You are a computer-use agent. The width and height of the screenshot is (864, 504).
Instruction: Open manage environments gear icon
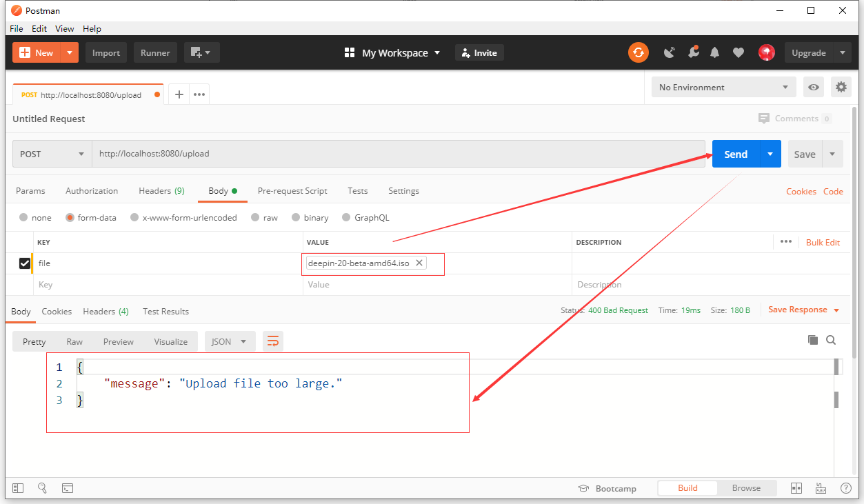(x=841, y=88)
